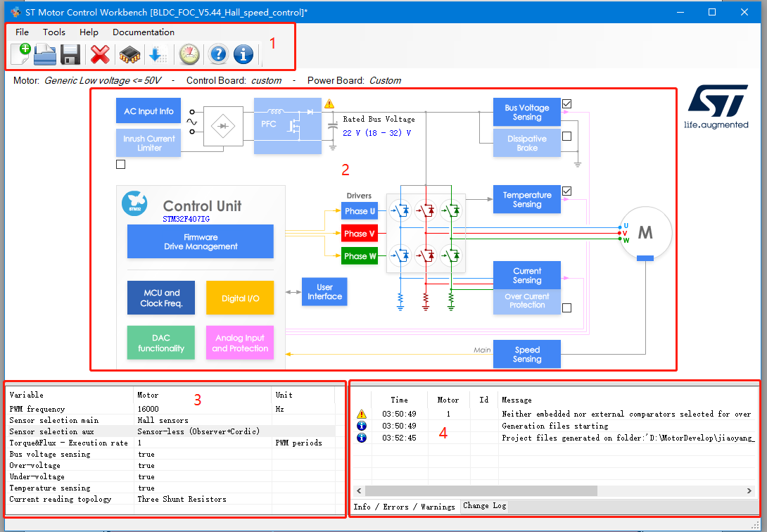This screenshot has height=532, width=767.
Task: Click the warning icon in message log
Action: (362, 414)
